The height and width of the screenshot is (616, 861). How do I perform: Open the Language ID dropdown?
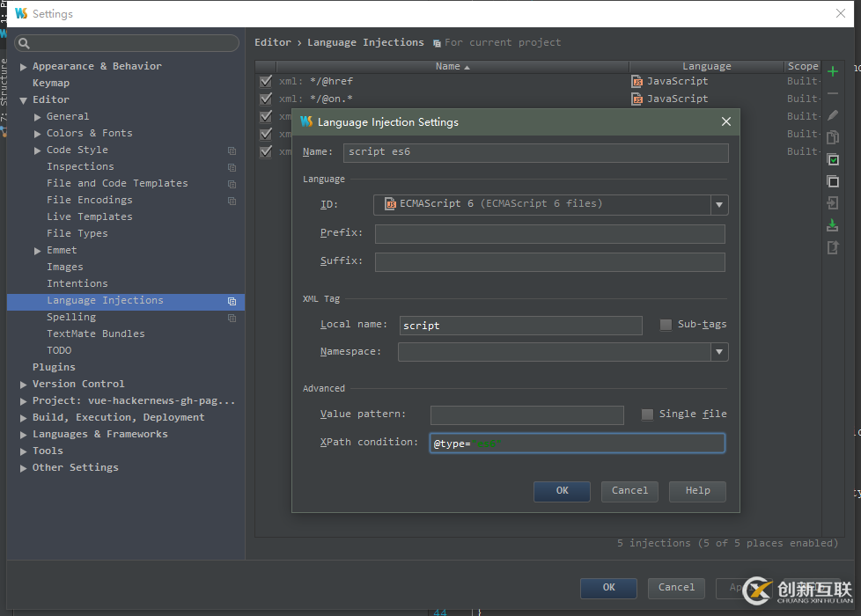click(x=718, y=205)
